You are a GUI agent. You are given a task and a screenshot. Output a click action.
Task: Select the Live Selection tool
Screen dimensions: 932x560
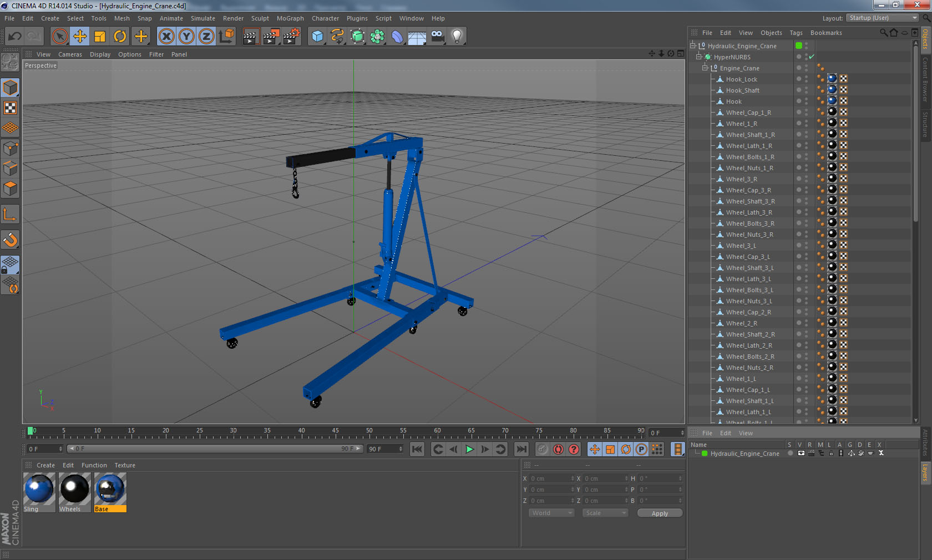(x=59, y=37)
